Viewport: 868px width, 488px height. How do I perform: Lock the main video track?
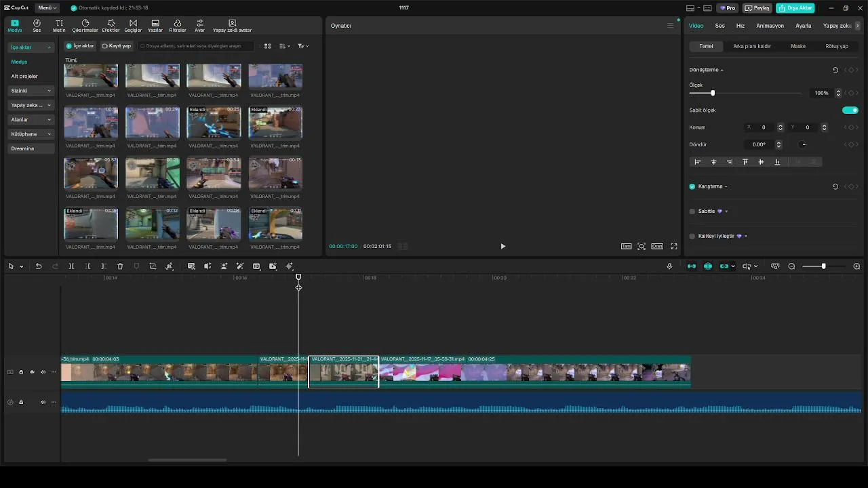[x=21, y=372]
